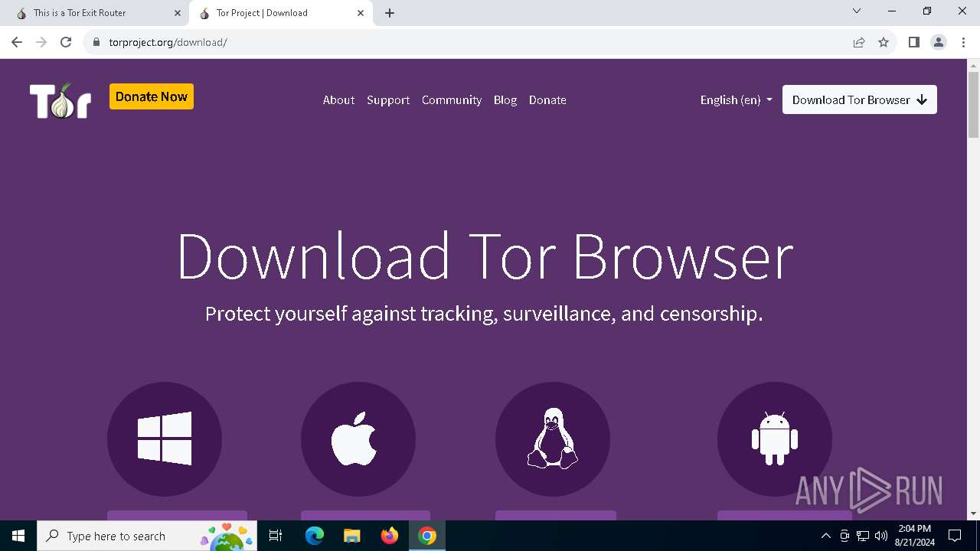Select the Apple macOS download icon
This screenshot has height=551, width=980.
click(358, 439)
